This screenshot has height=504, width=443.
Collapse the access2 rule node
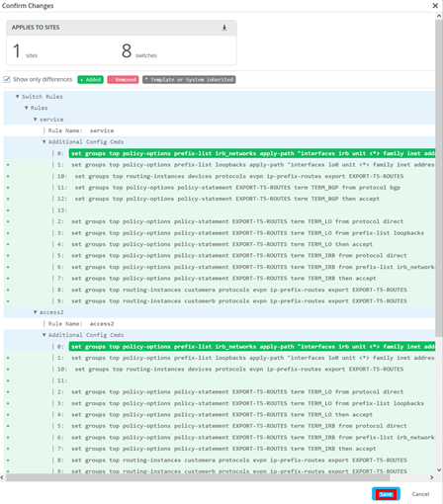click(36, 312)
